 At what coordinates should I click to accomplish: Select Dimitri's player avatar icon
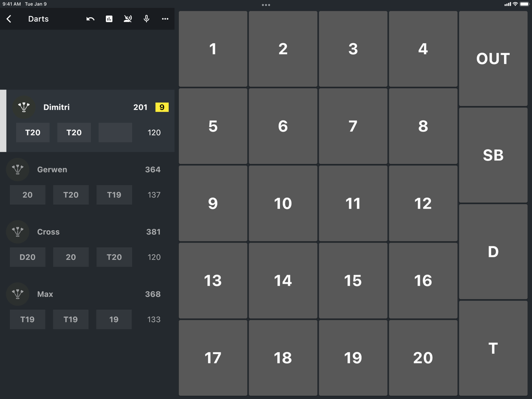tap(24, 107)
